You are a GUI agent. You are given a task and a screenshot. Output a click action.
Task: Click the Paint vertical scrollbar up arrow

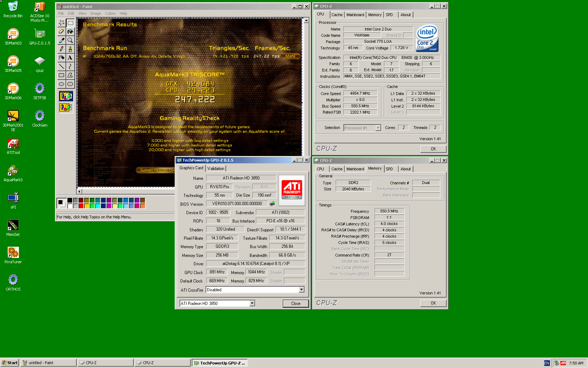tap(306, 21)
